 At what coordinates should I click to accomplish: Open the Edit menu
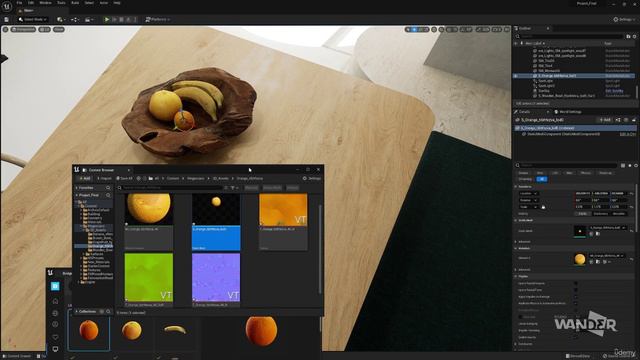(x=31, y=3)
